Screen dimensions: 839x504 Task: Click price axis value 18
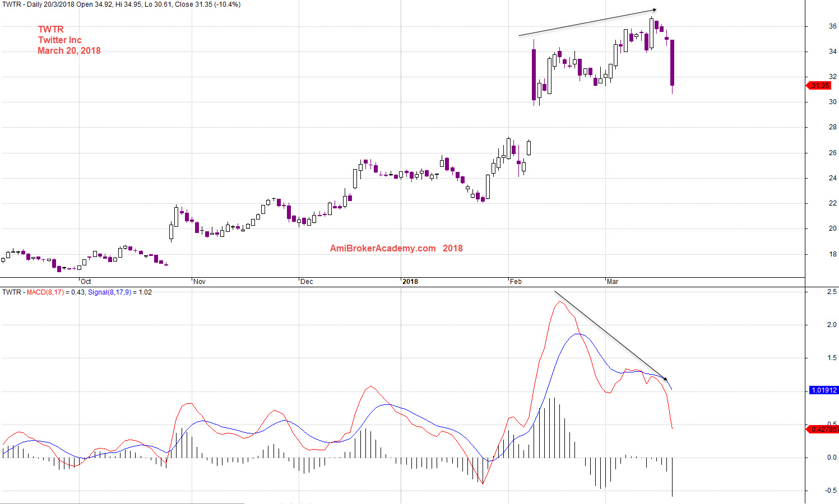pyautogui.click(x=833, y=254)
